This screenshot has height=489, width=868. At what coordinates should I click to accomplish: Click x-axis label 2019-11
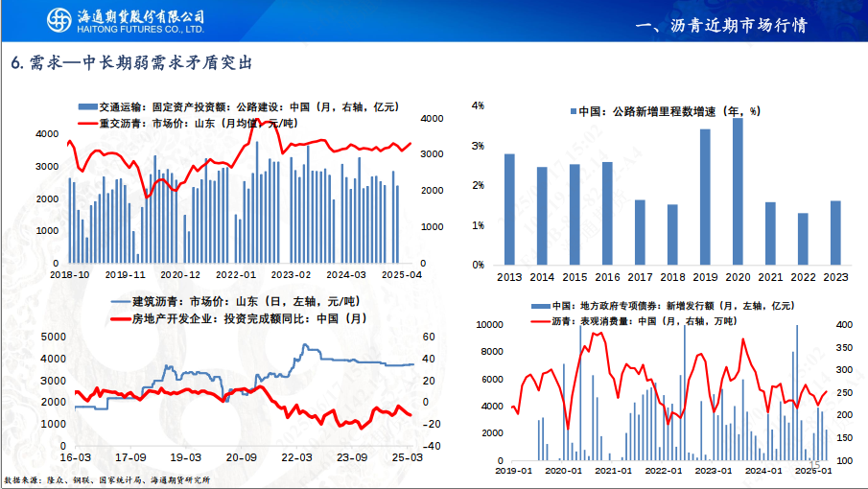(125, 275)
